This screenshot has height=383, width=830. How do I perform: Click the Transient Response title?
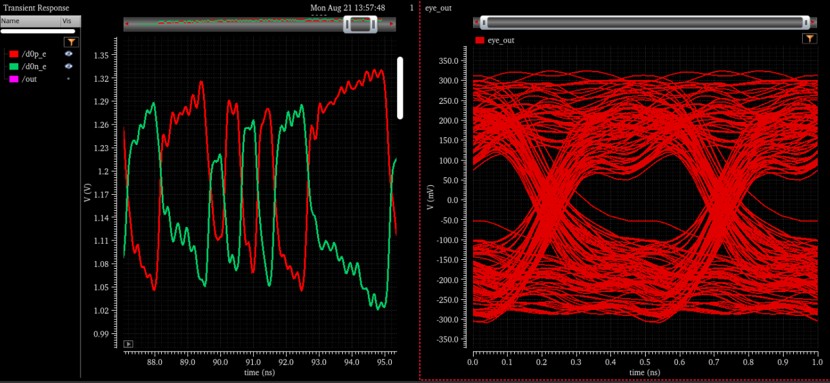35,8
